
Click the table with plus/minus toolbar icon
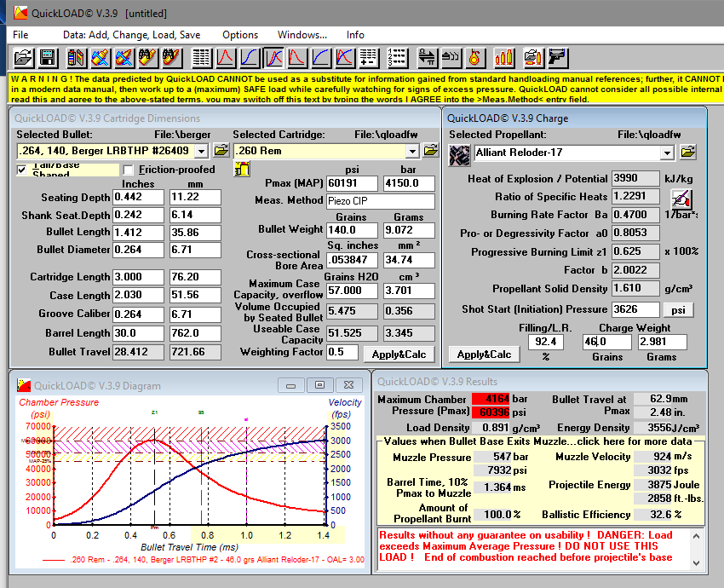pyautogui.click(x=369, y=58)
